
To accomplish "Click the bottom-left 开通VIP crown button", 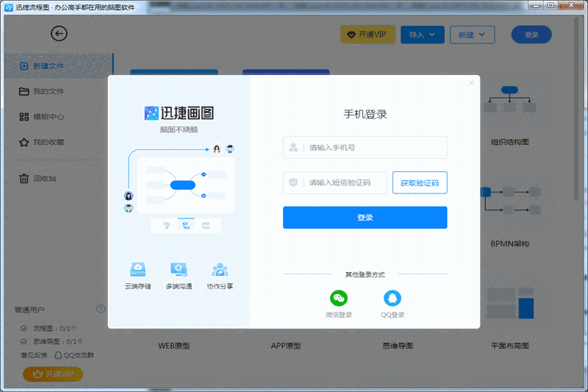I will [x=53, y=374].
